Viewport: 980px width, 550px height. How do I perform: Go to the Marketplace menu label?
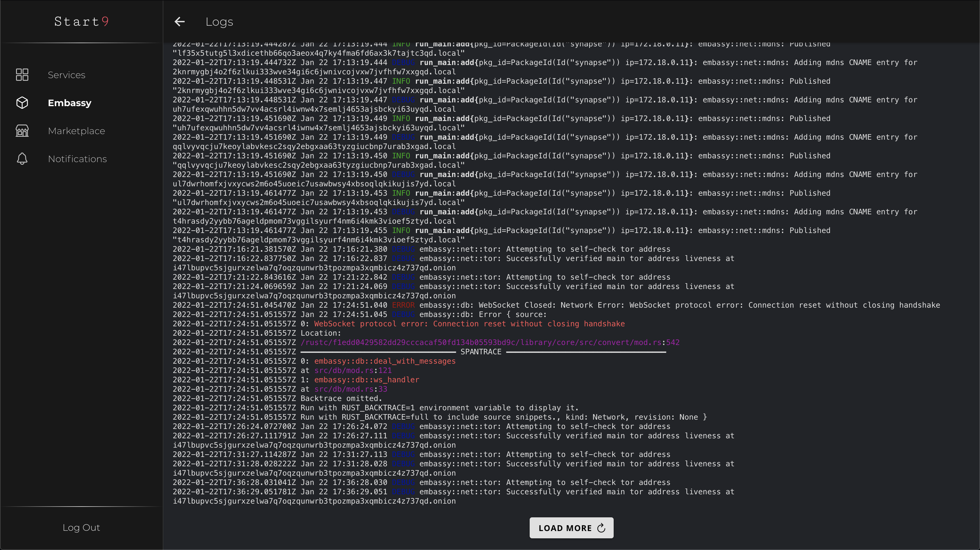click(x=76, y=131)
